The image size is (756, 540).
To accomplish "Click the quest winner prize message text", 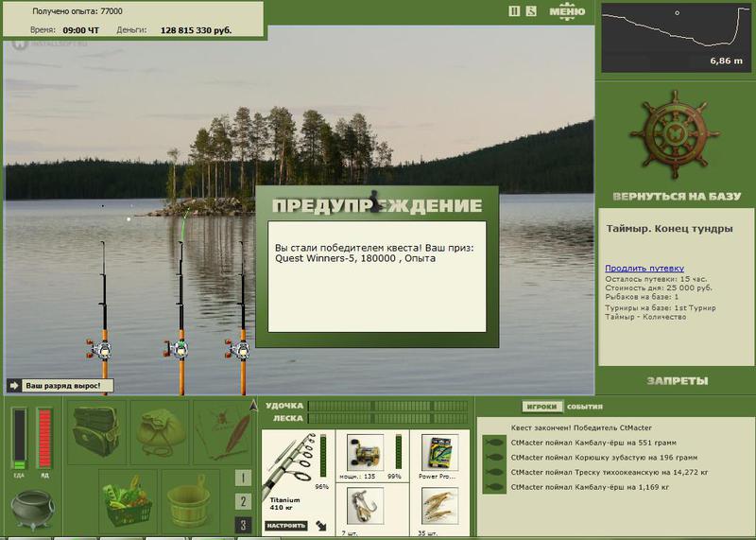I will (x=374, y=253).
